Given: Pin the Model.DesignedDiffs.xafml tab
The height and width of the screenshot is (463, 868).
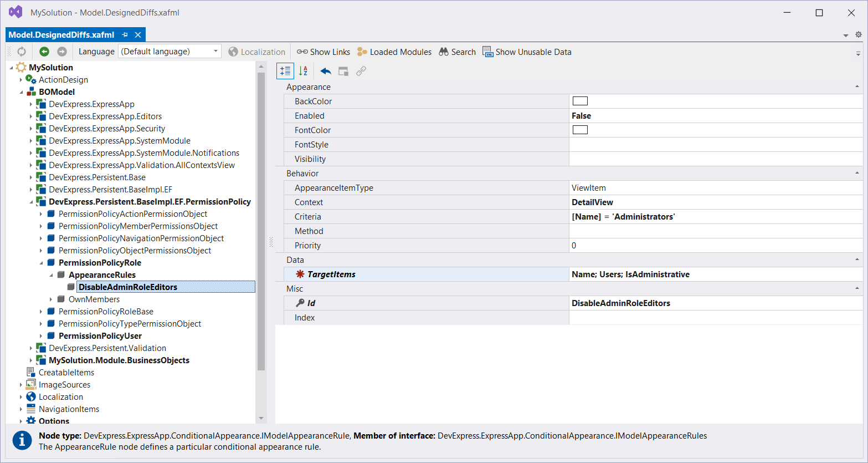Looking at the screenshot, I should 125,34.
